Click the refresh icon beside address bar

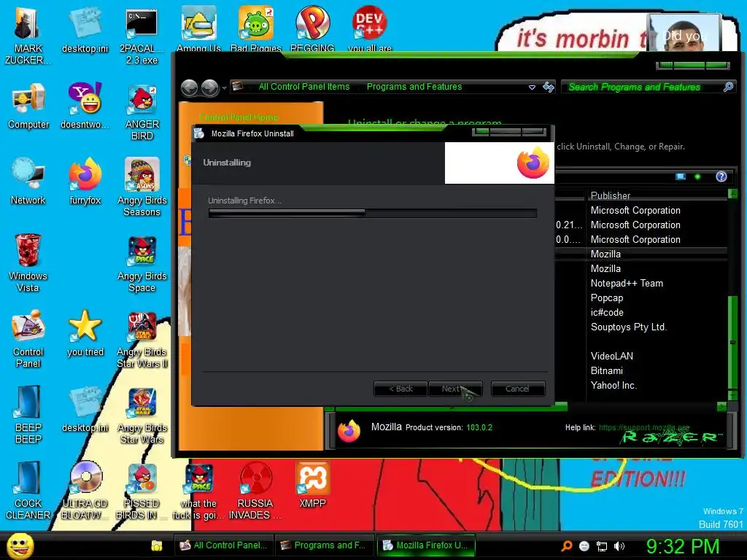point(549,87)
